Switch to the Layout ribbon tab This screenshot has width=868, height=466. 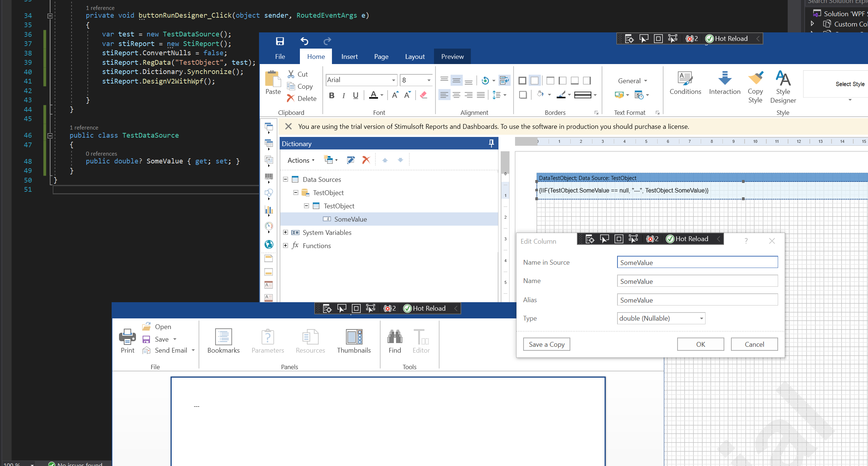[x=415, y=56]
